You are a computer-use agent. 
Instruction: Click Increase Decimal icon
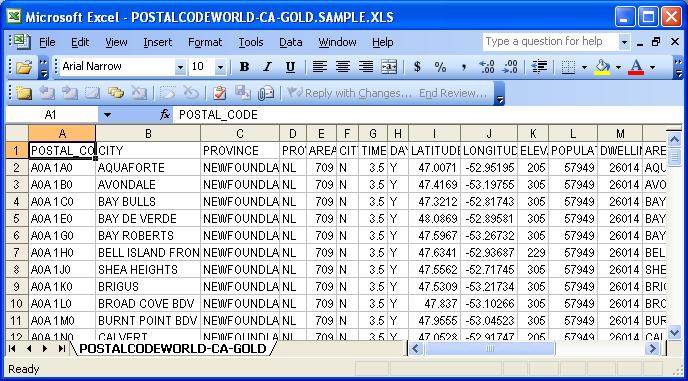[x=487, y=67]
